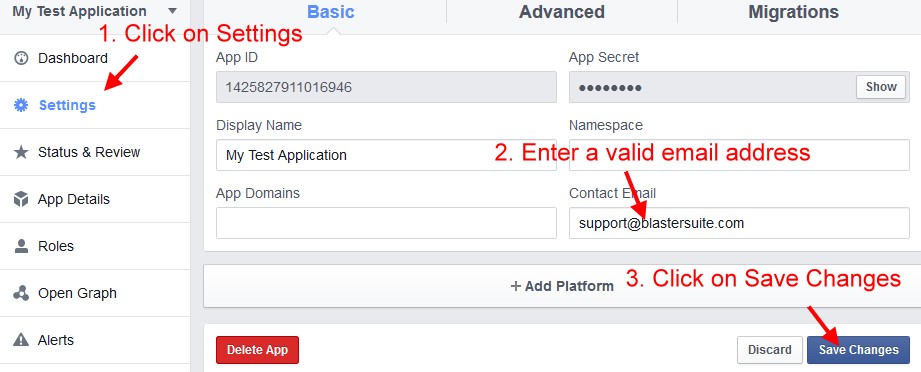Click the Save Changes button

coord(858,350)
